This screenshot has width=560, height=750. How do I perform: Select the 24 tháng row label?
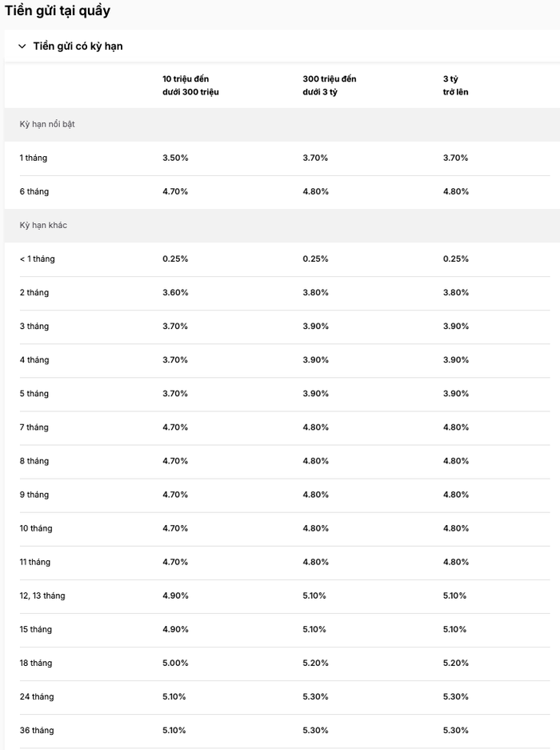[37, 696]
